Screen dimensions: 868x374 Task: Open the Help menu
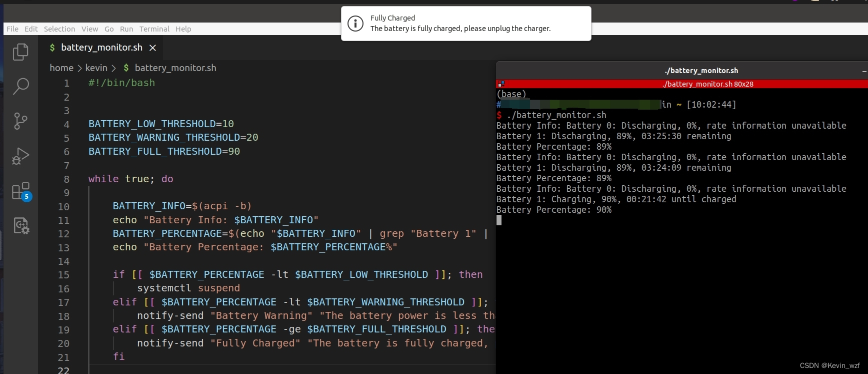point(183,29)
